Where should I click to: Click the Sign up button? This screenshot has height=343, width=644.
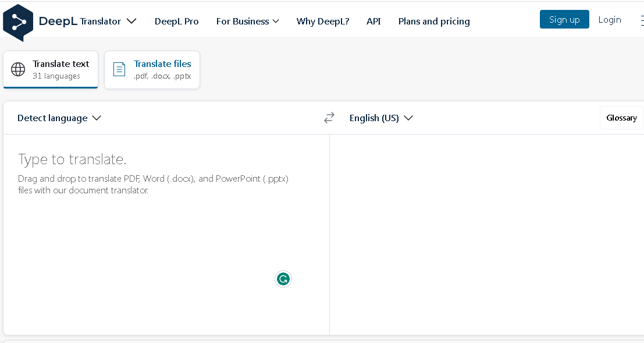coord(564,19)
